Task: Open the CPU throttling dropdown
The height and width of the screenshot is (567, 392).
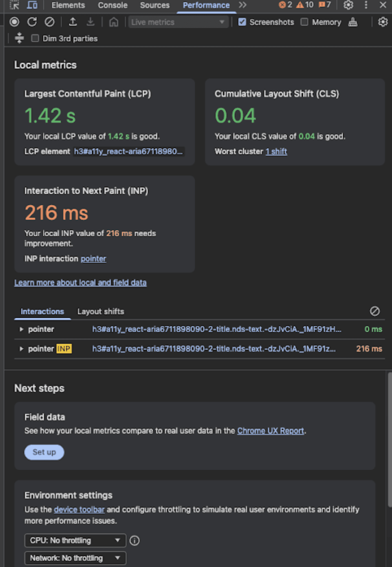Action: [x=75, y=540]
